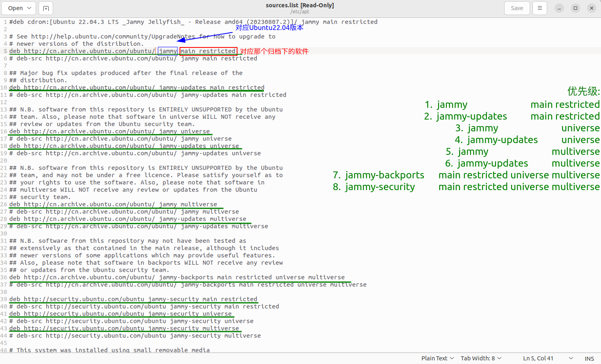This screenshot has height=364, width=601.
Task: Click the '# deb-src ... jammy-updates multiverse' line 29
Action: (139, 226)
